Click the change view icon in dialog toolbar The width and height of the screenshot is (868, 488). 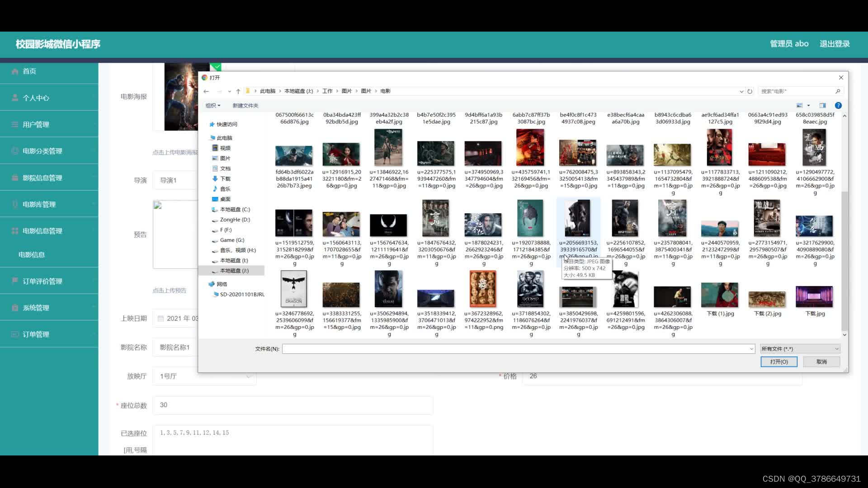799,106
